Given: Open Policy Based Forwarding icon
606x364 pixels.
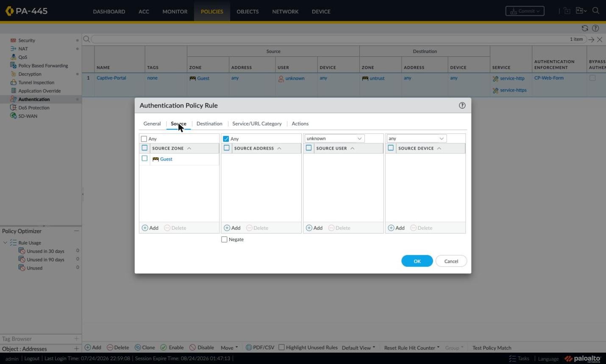Looking at the screenshot, I should point(13,65).
